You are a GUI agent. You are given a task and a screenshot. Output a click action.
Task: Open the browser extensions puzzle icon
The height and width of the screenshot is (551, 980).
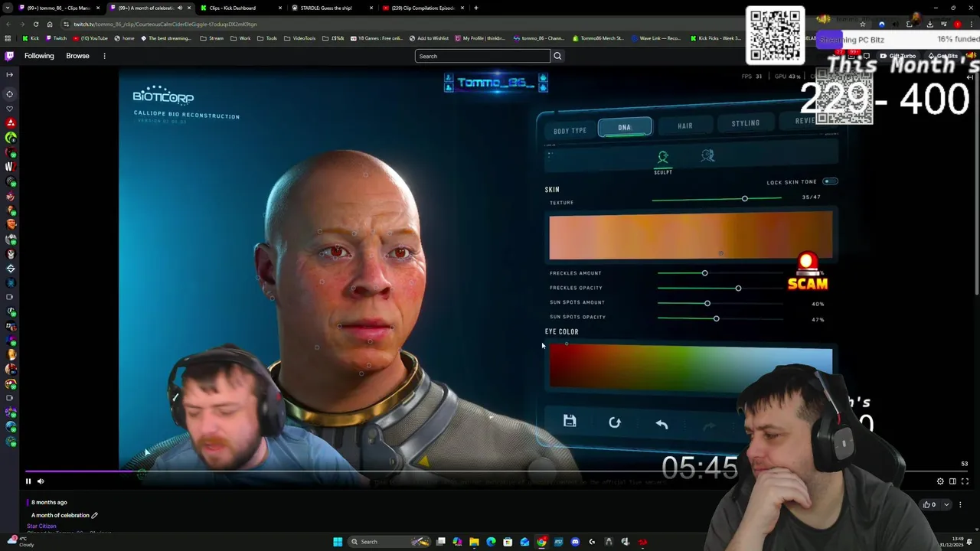(x=909, y=24)
